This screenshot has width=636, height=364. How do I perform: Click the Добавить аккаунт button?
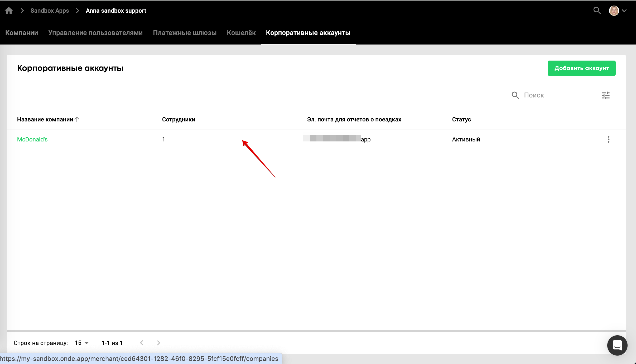click(x=581, y=68)
